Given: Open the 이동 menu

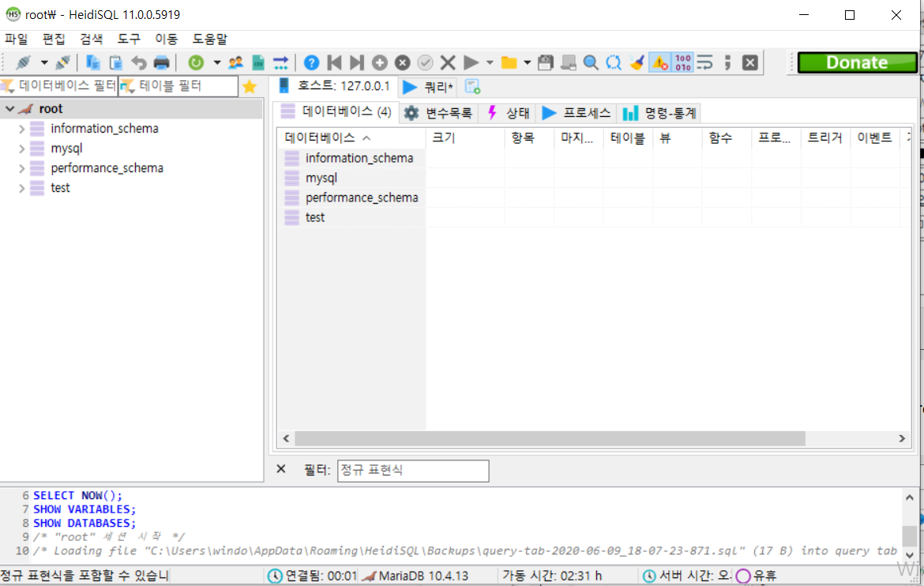Looking at the screenshot, I should [x=166, y=39].
